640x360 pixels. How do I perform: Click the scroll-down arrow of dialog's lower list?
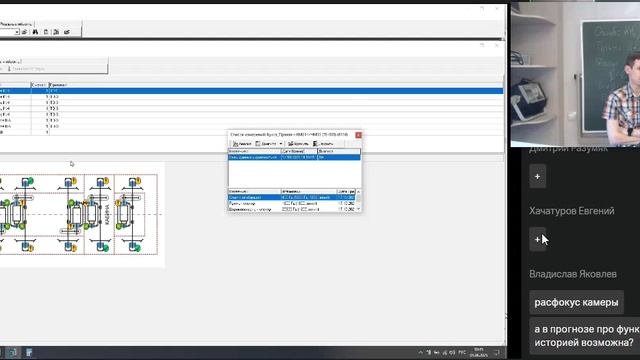(x=358, y=209)
